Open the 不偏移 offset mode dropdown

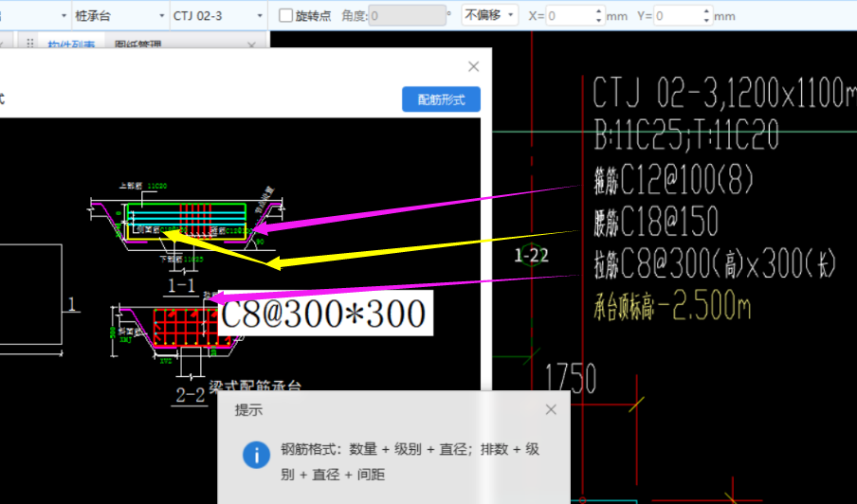coord(490,15)
